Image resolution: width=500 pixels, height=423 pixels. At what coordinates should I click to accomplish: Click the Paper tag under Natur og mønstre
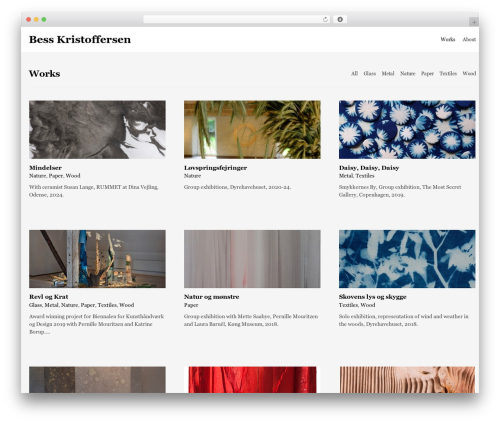191,305
